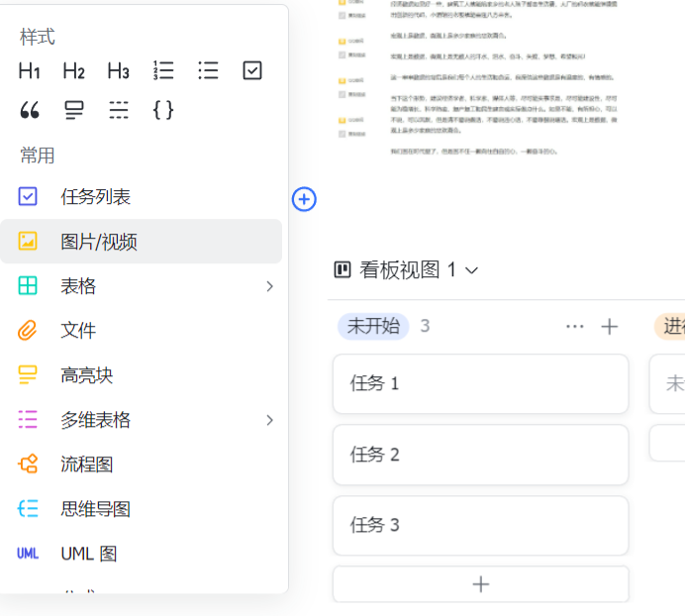
Task: Insert a dashed divider line
Action: [x=119, y=110]
